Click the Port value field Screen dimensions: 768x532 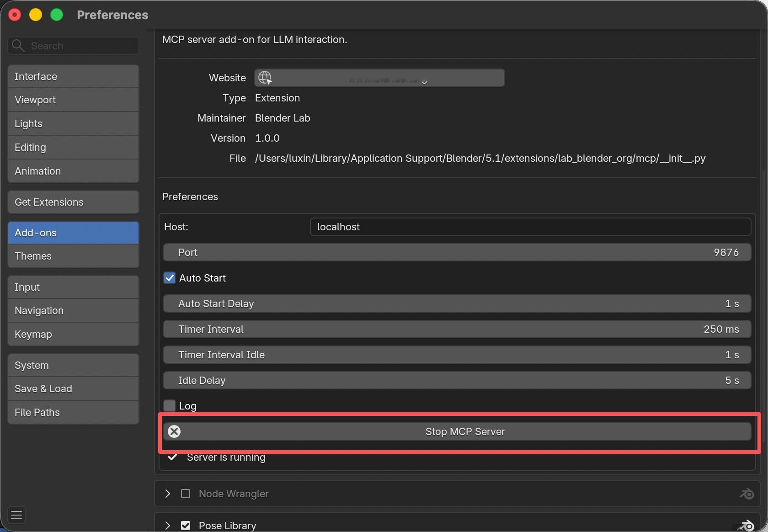coord(457,252)
